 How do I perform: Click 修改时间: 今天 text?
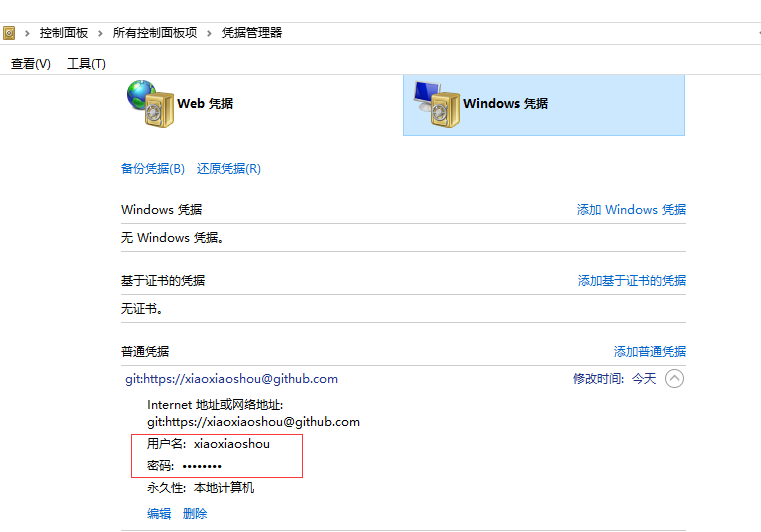pyautogui.click(x=614, y=379)
